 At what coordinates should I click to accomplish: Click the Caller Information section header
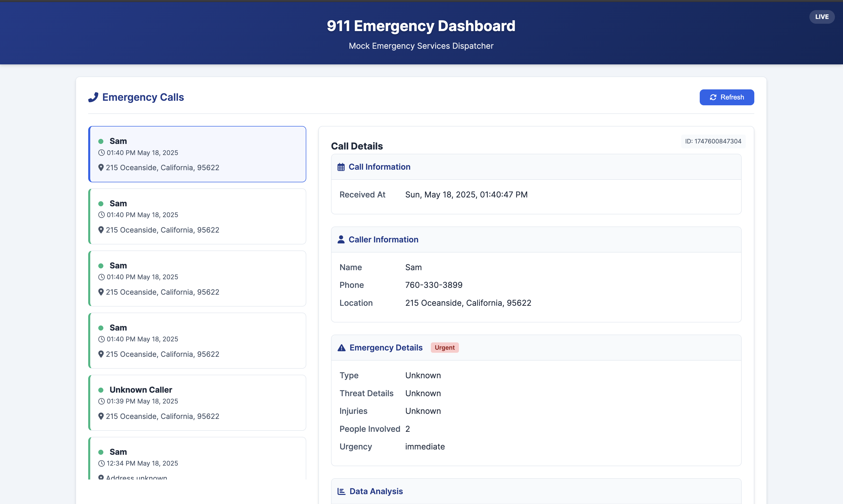click(383, 239)
